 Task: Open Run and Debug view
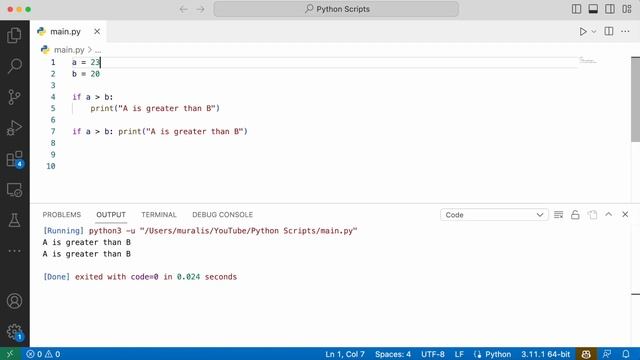(14, 128)
